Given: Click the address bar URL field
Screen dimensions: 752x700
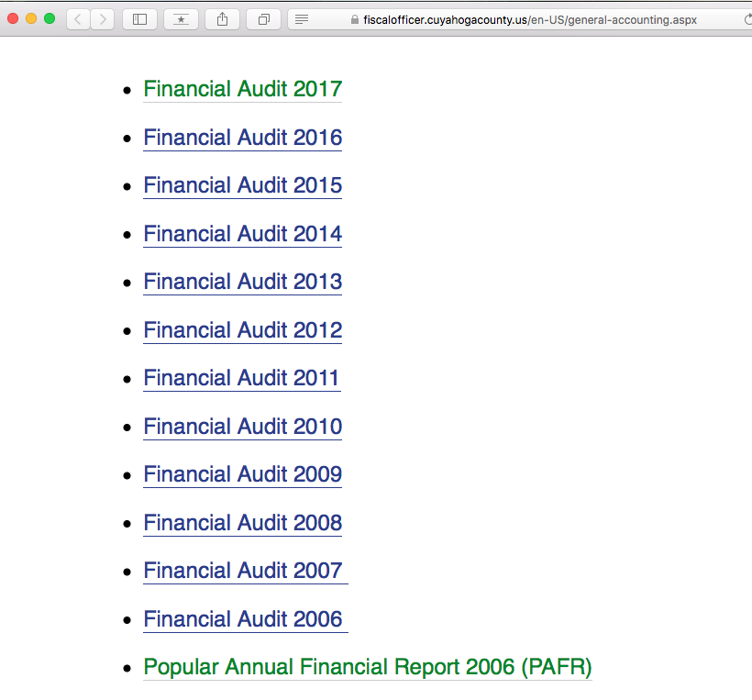Looking at the screenshot, I should click(x=523, y=19).
